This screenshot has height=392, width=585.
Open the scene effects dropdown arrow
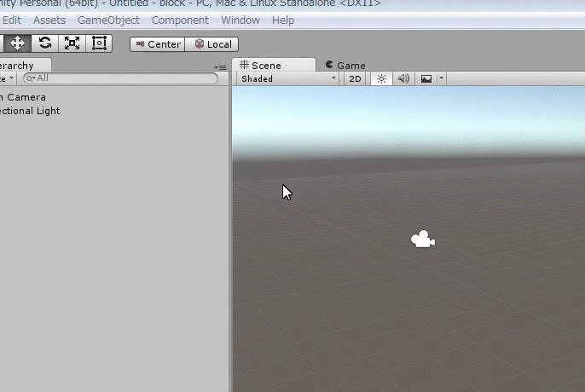tap(441, 78)
